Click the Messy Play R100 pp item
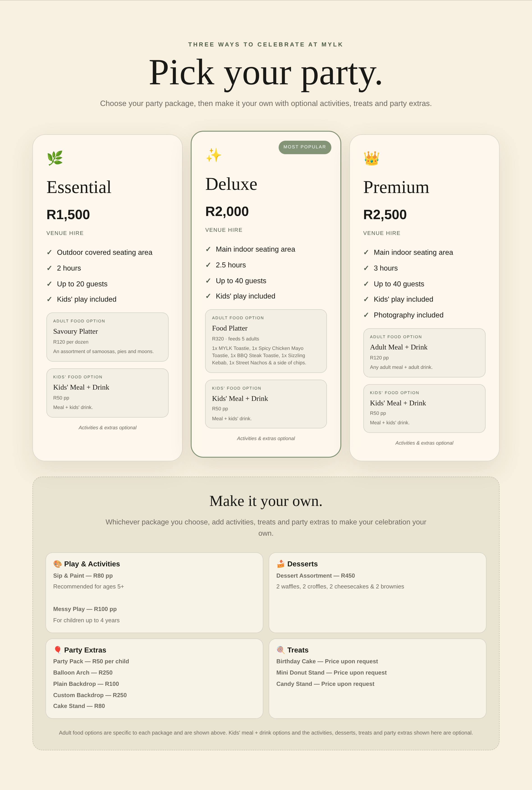Image resolution: width=532 pixels, height=790 pixels. click(x=85, y=609)
